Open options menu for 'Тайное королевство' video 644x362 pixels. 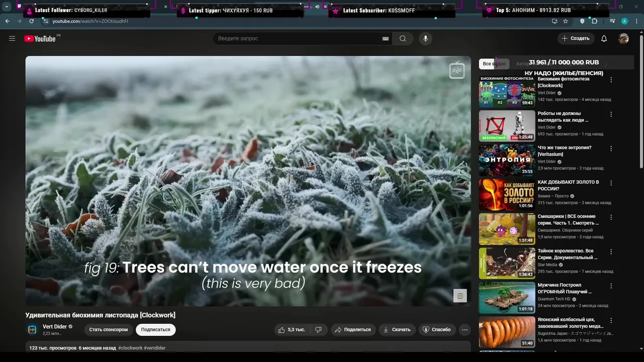[x=611, y=251]
